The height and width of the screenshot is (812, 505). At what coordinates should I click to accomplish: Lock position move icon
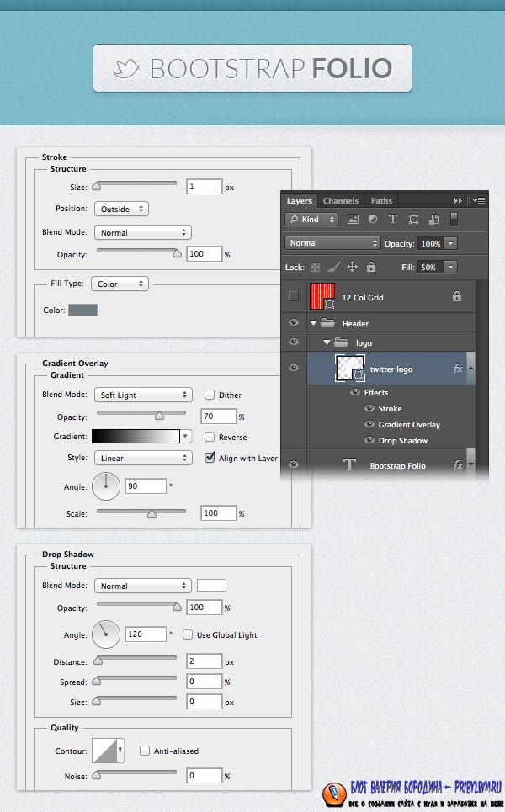tap(352, 267)
